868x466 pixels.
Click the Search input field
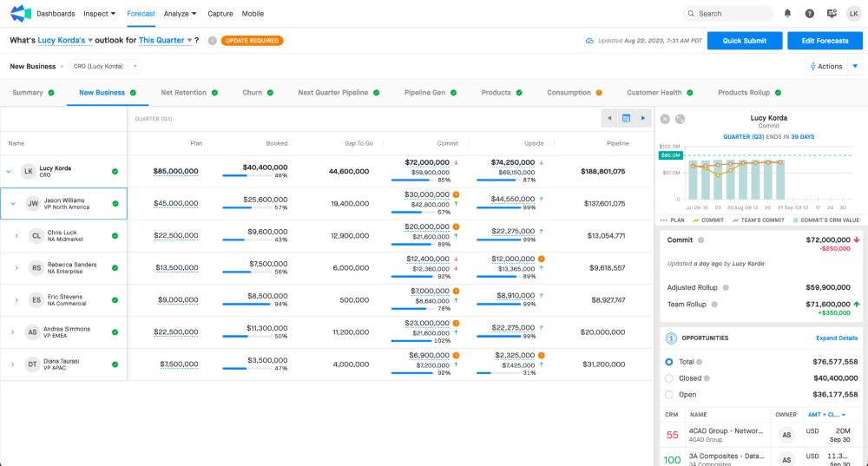733,14
